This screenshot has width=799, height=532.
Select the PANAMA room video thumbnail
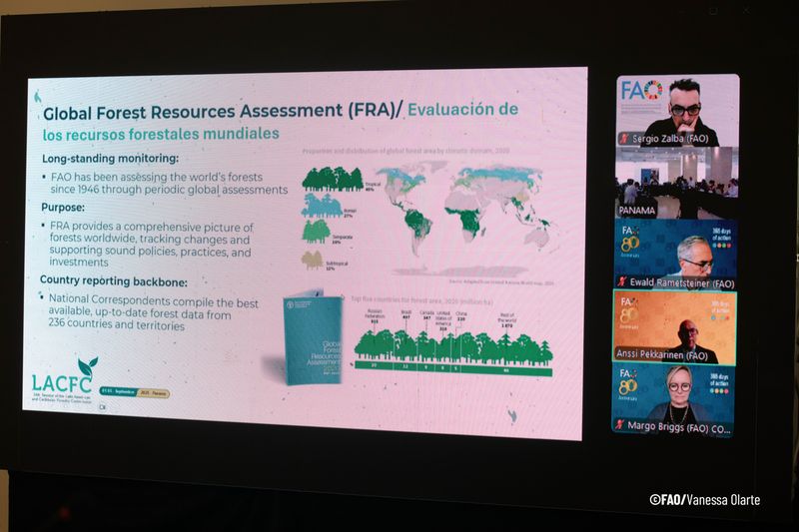(677, 183)
